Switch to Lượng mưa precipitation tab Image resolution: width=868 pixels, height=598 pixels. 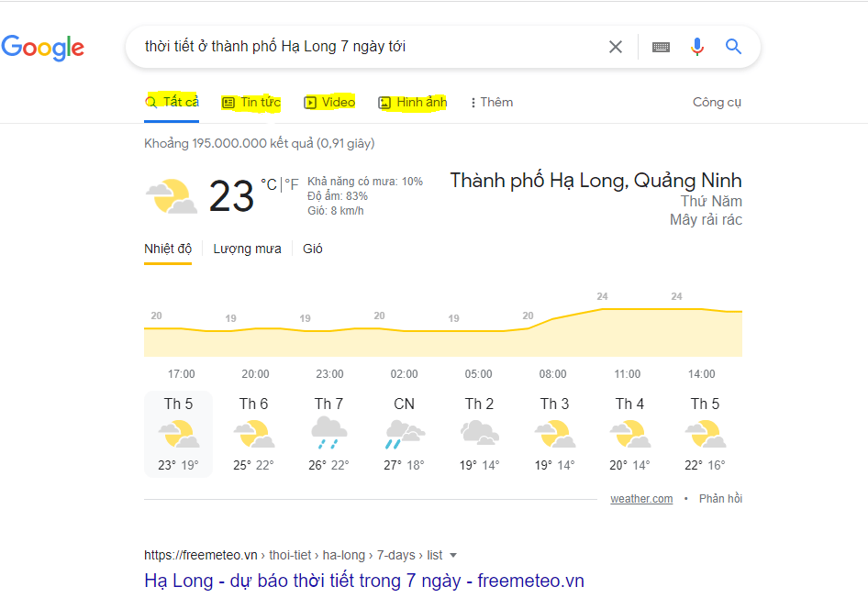tap(247, 249)
